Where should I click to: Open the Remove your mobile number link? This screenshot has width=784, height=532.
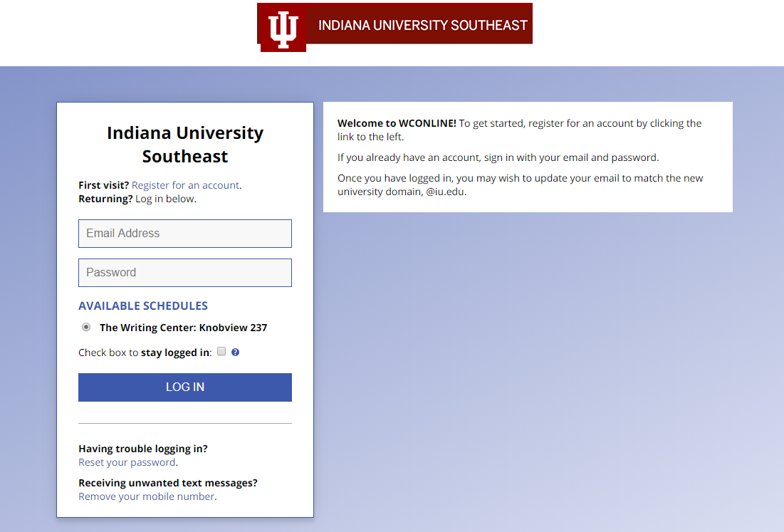click(146, 496)
